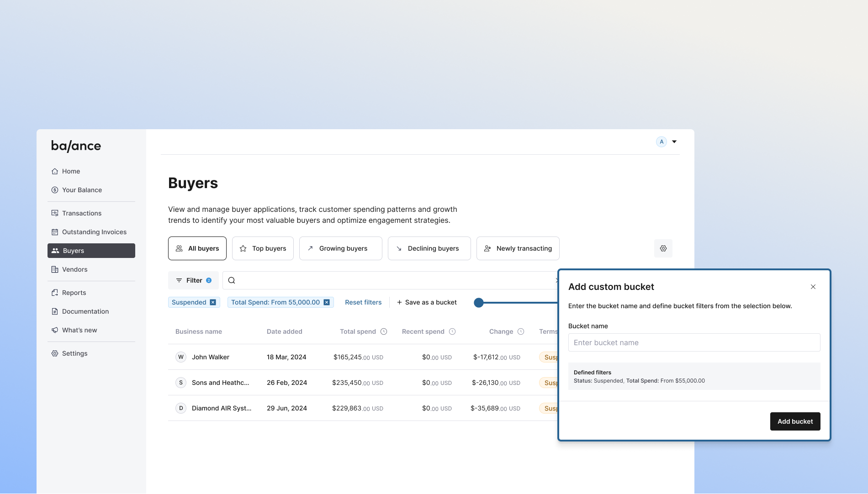Open Outstanding Invoices in sidebar

tap(94, 232)
